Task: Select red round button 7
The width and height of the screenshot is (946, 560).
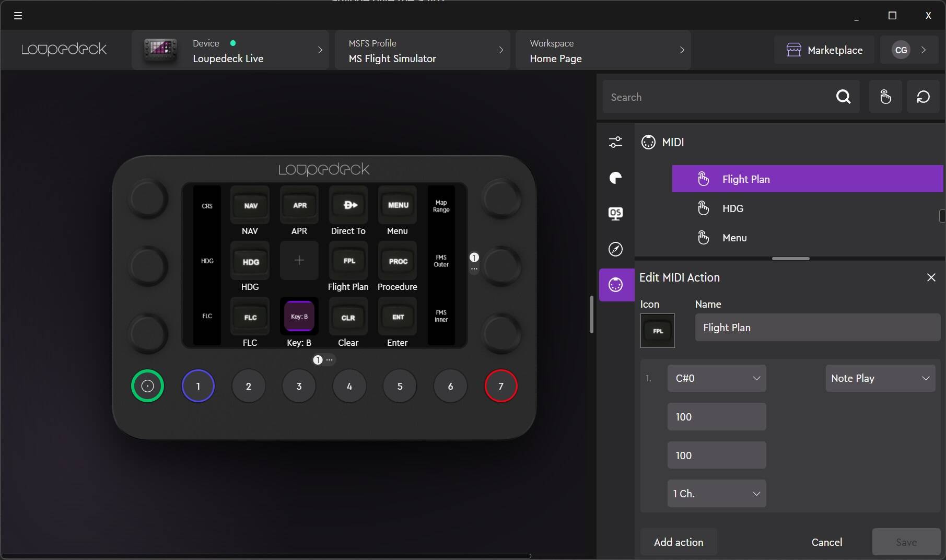Action: [x=501, y=386]
